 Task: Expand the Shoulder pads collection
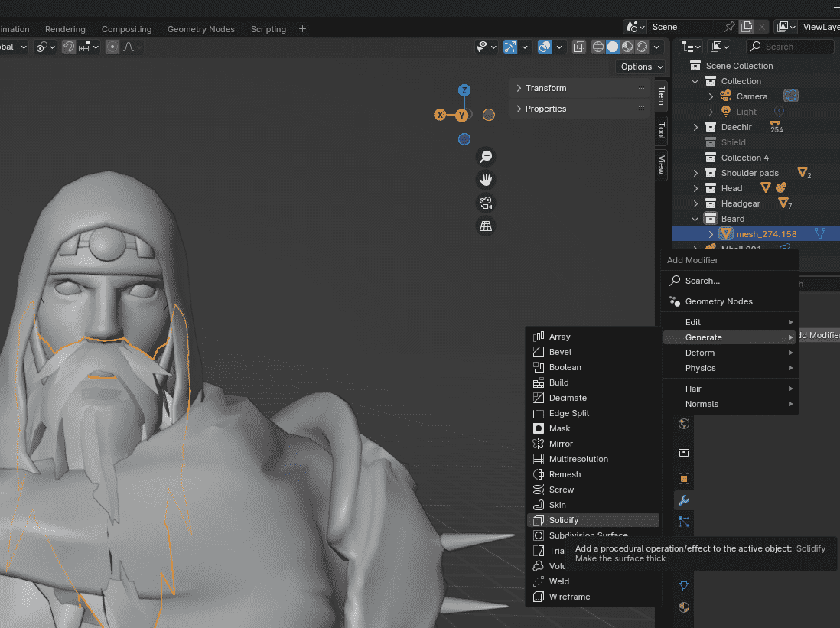coord(695,173)
